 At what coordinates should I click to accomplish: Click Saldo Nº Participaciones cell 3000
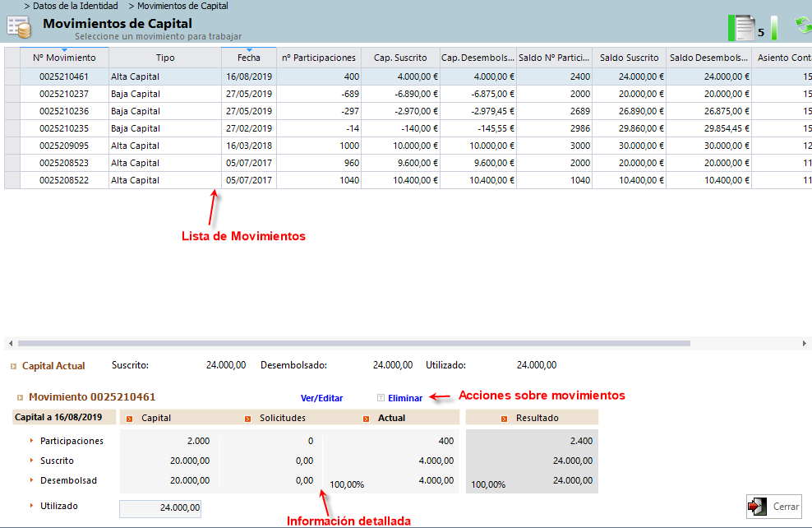554,146
